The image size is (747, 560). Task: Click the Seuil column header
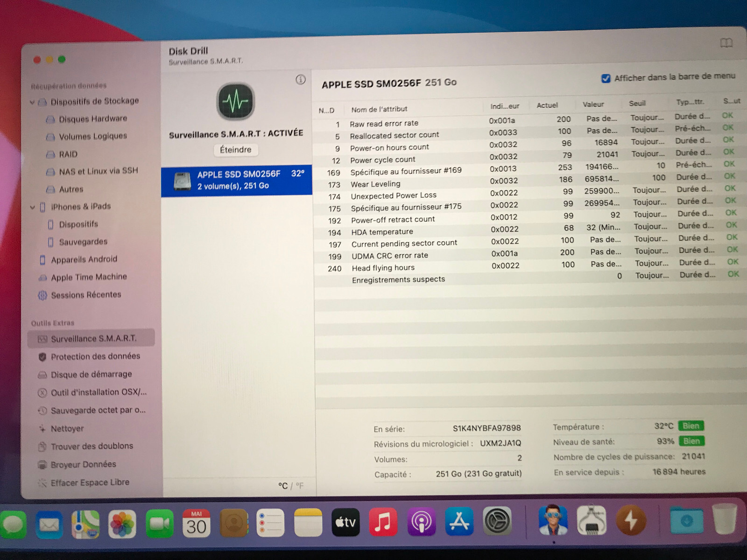(x=637, y=104)
